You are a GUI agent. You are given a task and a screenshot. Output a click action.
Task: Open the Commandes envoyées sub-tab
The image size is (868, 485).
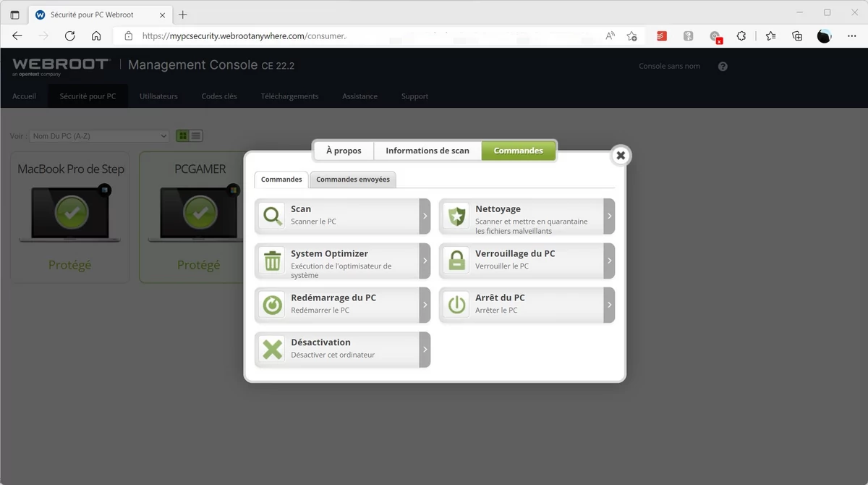353,180
